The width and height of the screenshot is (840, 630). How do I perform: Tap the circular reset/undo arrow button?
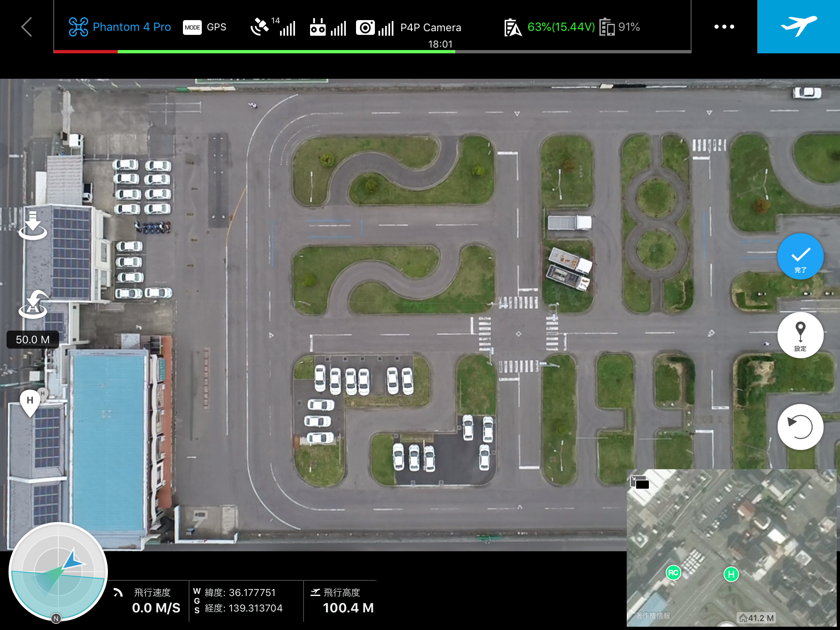(800, 427)
